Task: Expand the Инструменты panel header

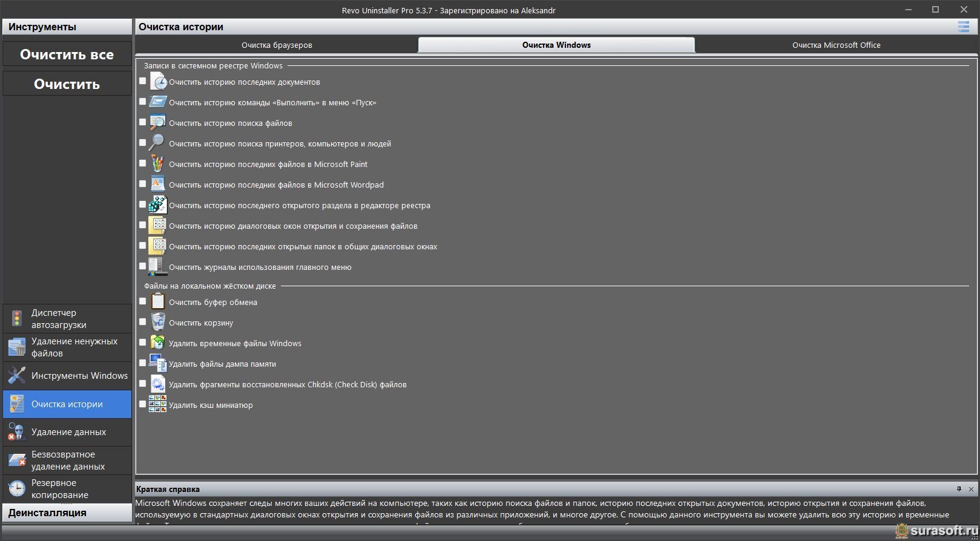Action: pos(67,27)
